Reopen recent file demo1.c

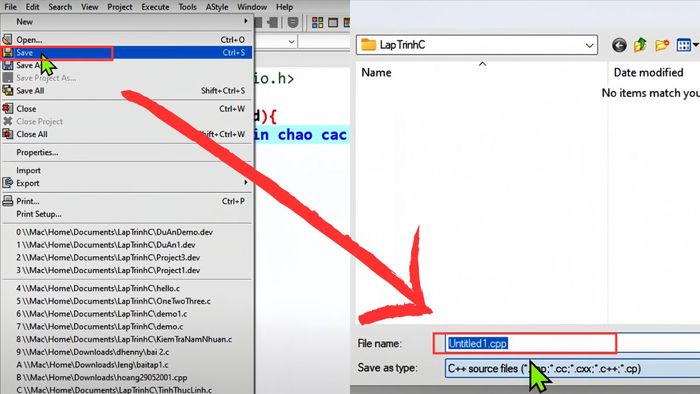coord(126,314)
